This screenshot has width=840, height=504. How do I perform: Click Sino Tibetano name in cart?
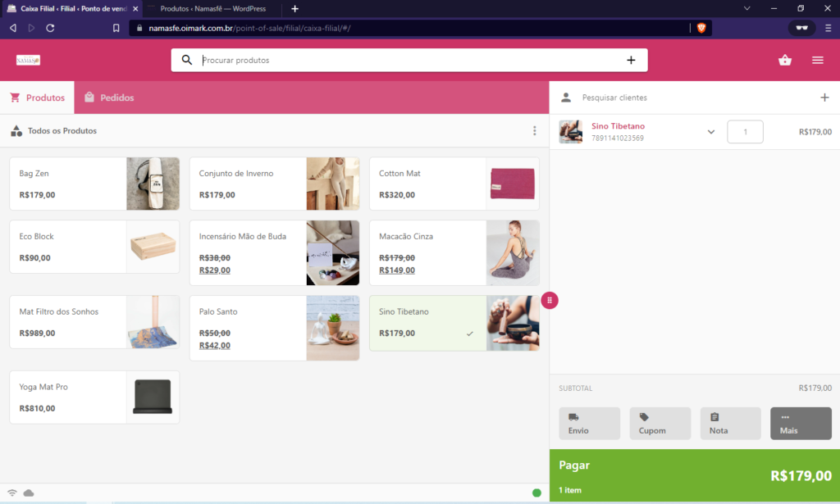[x=618, y=125]
